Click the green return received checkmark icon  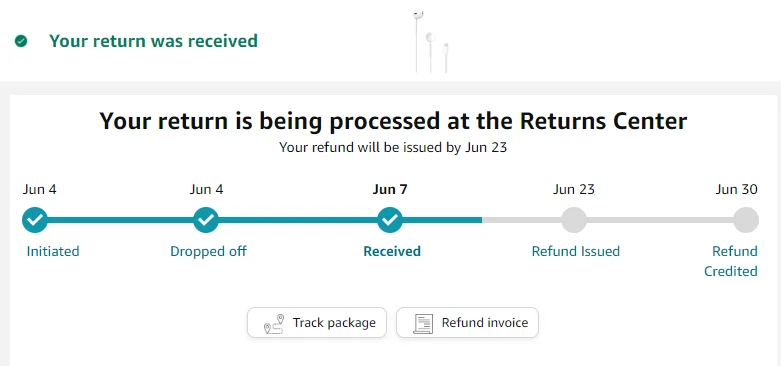[x=21, y=41]
